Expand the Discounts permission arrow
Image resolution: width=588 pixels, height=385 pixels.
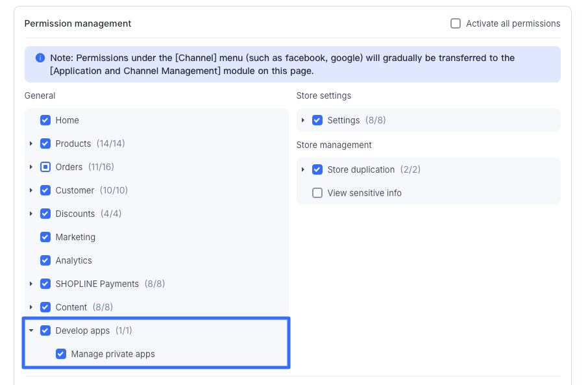pos(31,214)
